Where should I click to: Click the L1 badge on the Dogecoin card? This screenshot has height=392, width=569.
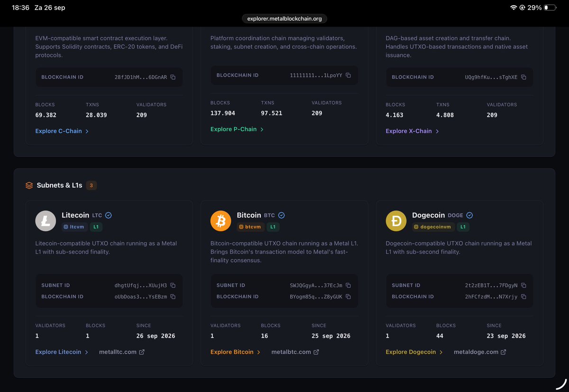pyautogui.click(x=463, y=227)
